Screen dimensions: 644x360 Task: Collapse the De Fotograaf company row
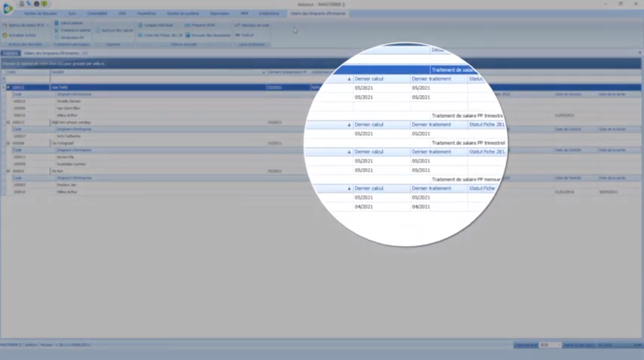(8, 143)
